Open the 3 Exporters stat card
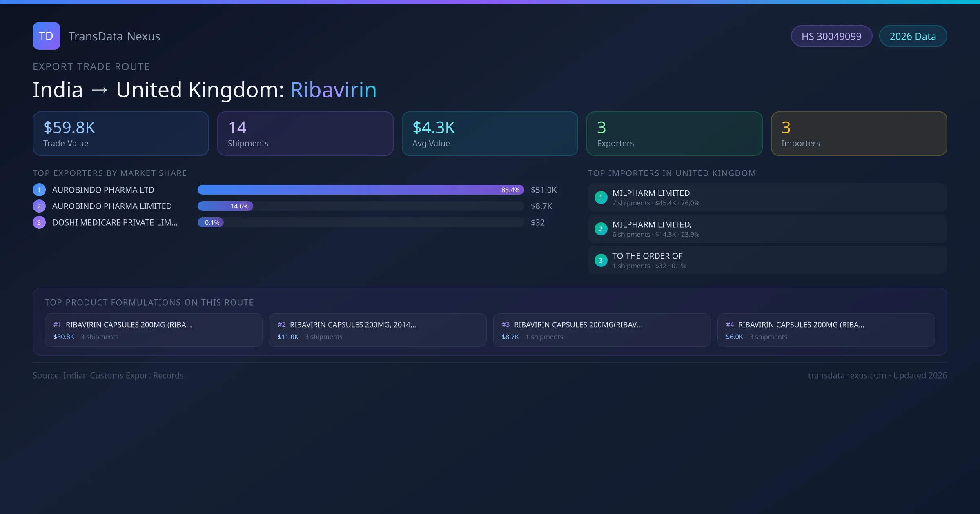This screenshot has height=514, width=980. (x=674, y=133)
